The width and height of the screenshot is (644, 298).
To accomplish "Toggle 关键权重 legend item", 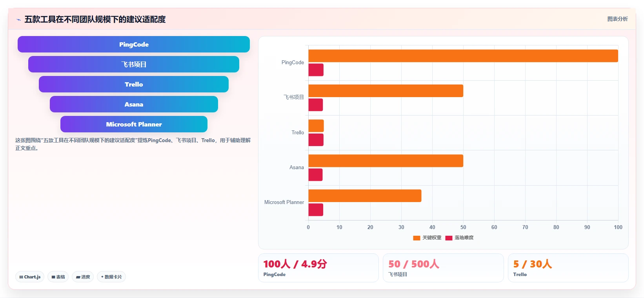I will (428, 238).
